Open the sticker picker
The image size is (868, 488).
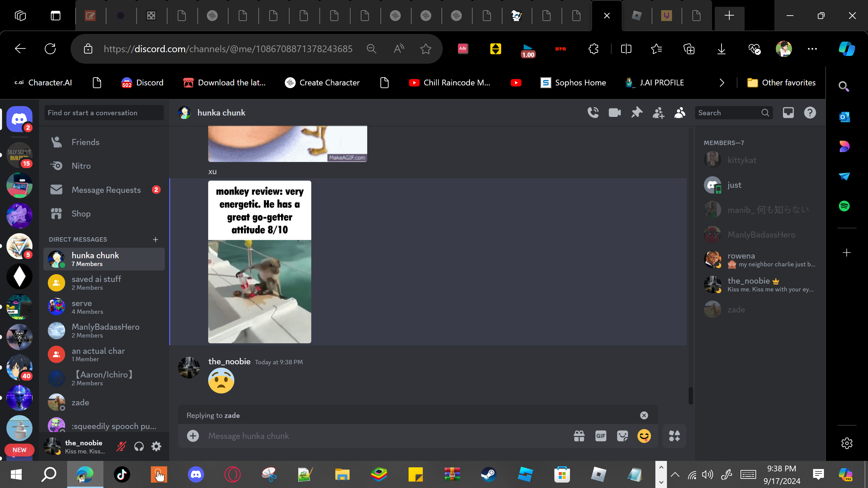click(x=623, y=436)
